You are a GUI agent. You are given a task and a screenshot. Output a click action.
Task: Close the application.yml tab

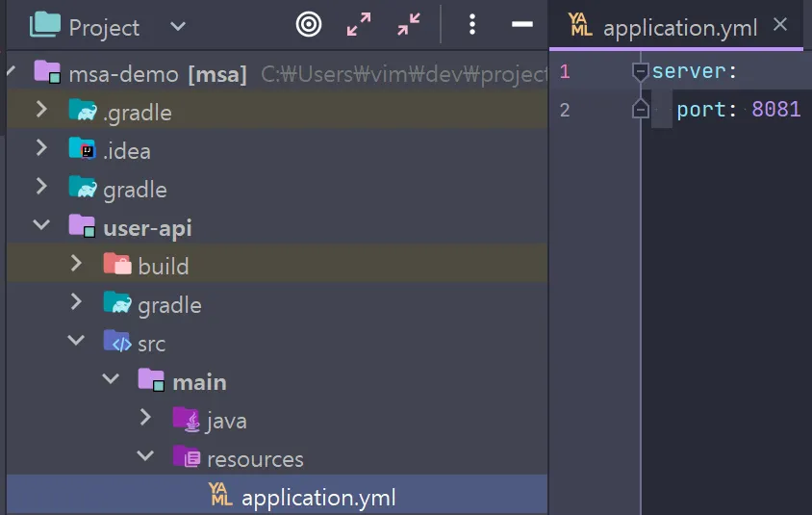tap(780, 25)
